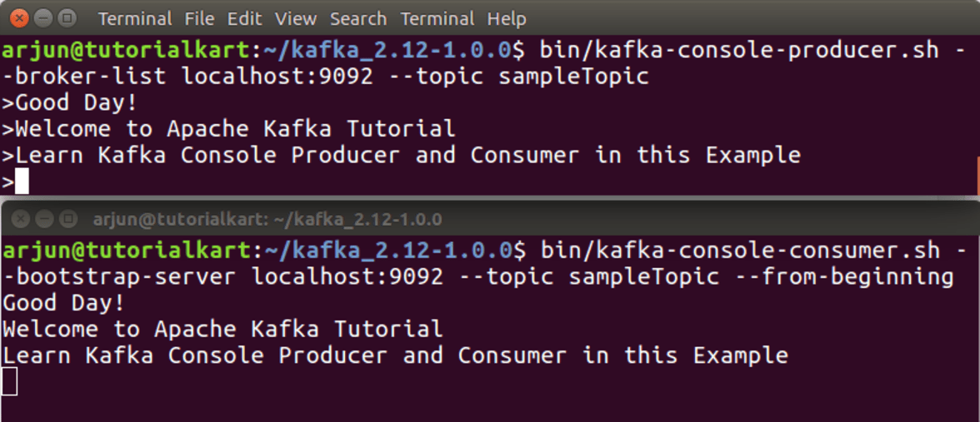Open the View menu
980x422 pixels.
[x=296, y=17]
